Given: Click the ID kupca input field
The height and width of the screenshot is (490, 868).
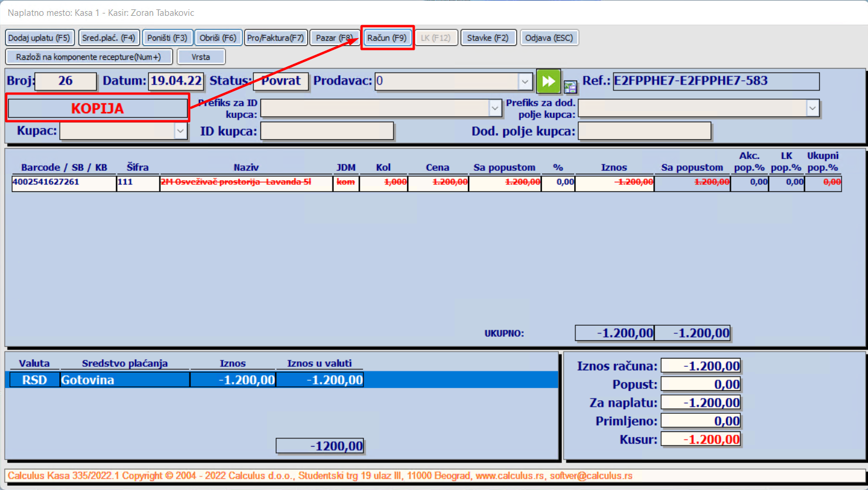Looking at the screenshot, I should point(327,131).
